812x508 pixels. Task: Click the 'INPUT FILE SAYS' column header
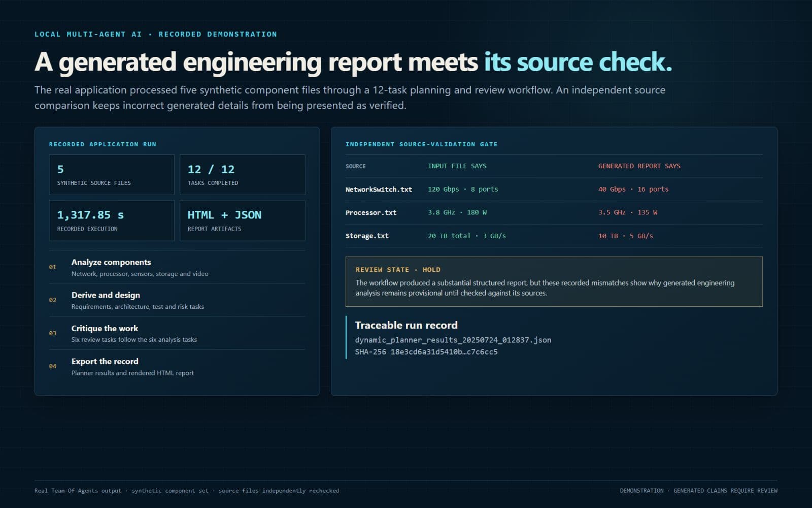(457, 166)
